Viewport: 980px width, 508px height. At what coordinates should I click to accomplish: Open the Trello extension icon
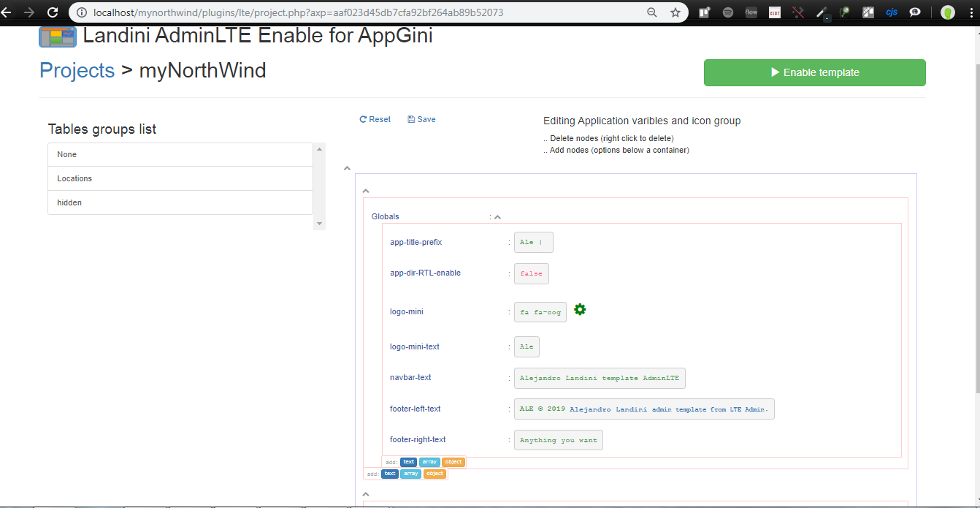click(x=705, y=12)
